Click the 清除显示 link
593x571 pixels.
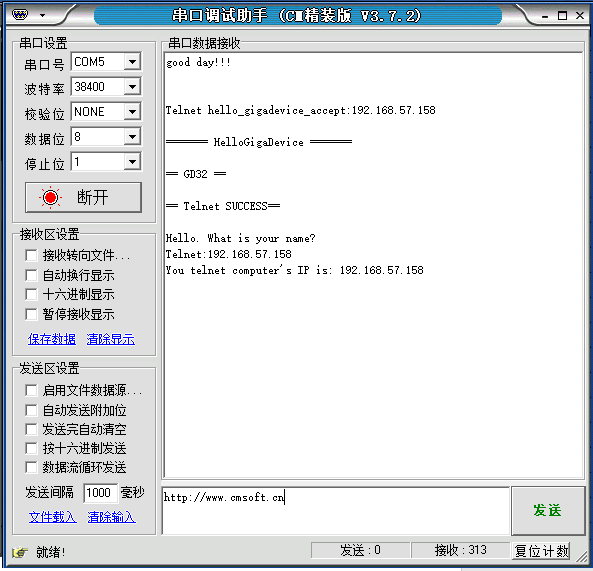(x=110, y=339)
